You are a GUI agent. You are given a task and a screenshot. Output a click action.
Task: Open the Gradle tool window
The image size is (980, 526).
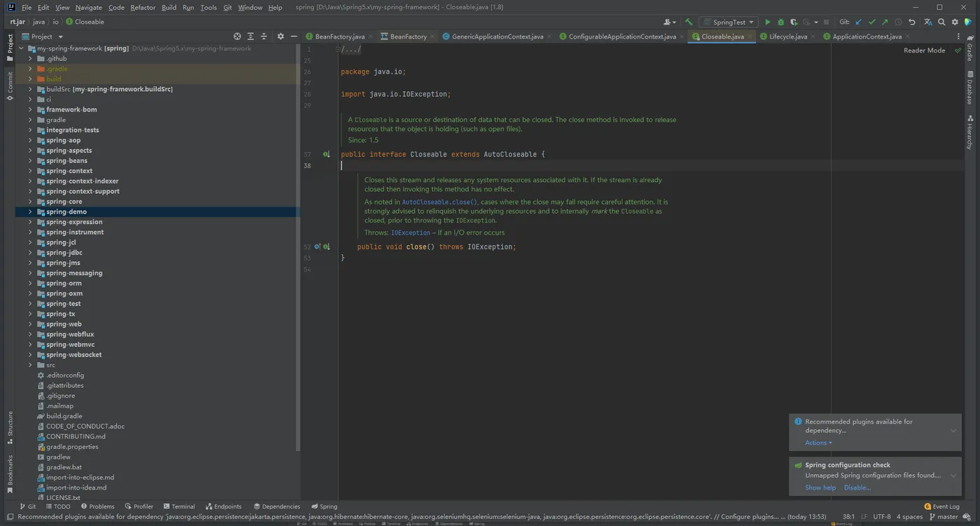click(970, 48)
